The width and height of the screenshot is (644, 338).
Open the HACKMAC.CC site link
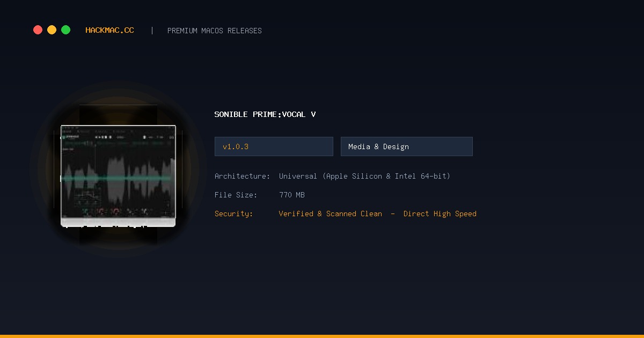point(109,31)
